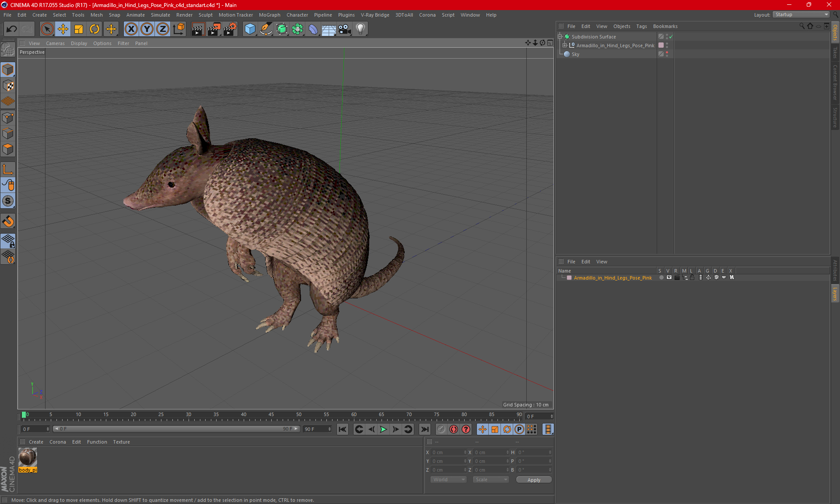840x504 pixels.
Task: Add a Cube primitive object
Action: coord(250,29)
